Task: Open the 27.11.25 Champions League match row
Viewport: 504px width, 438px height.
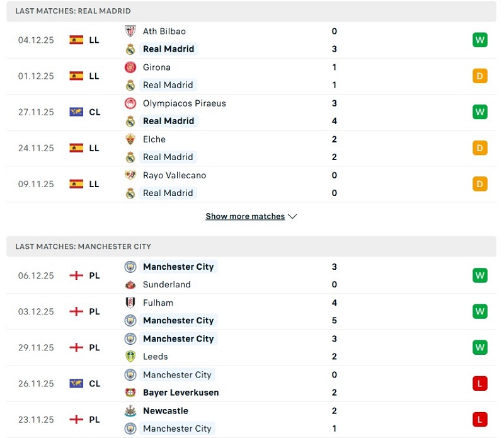Action: 252,112
